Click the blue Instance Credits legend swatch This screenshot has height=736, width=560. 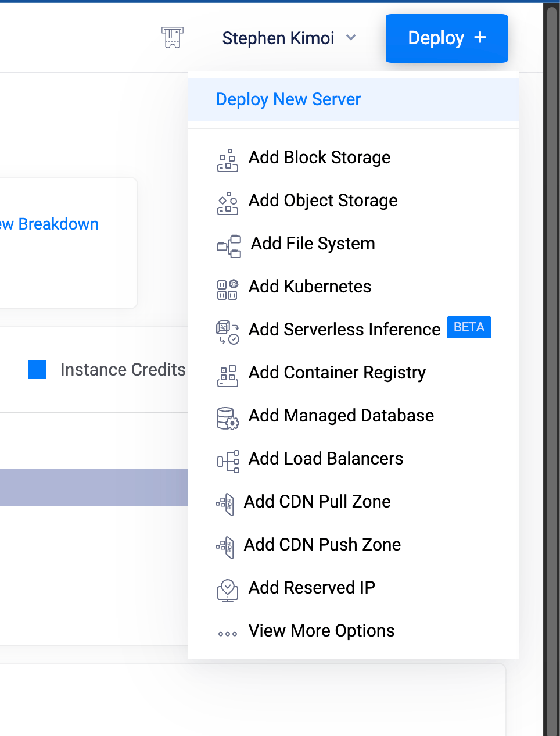(37, 370)
